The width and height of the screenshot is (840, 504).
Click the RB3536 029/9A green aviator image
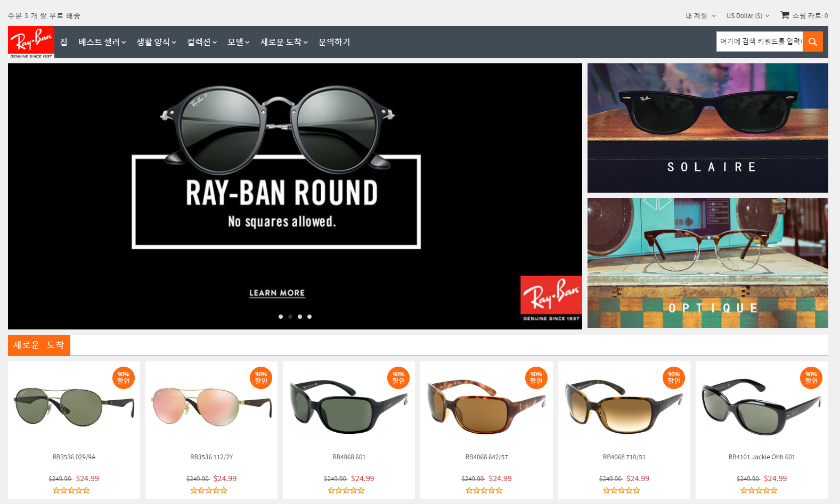coord(74,407)
